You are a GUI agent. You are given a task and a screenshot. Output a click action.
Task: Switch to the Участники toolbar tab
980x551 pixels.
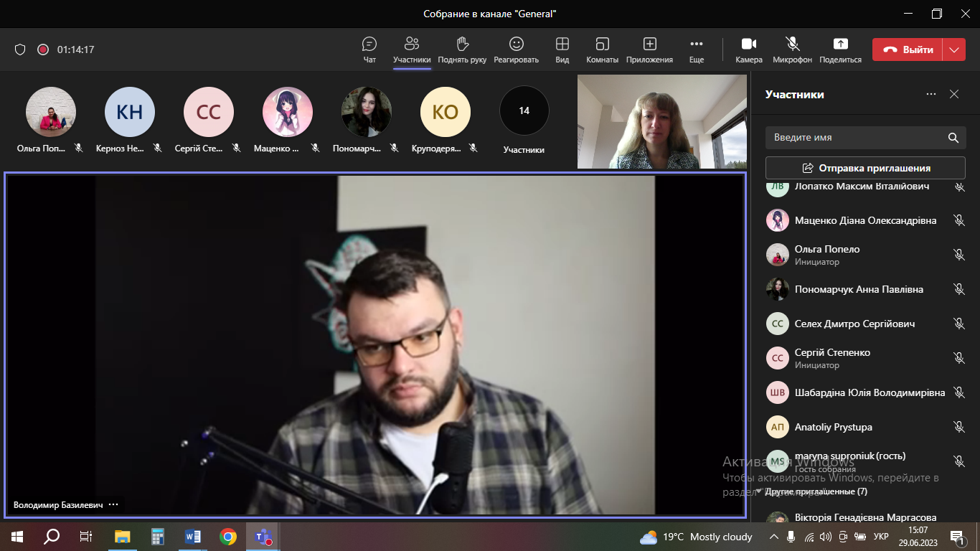click(412, 50)
